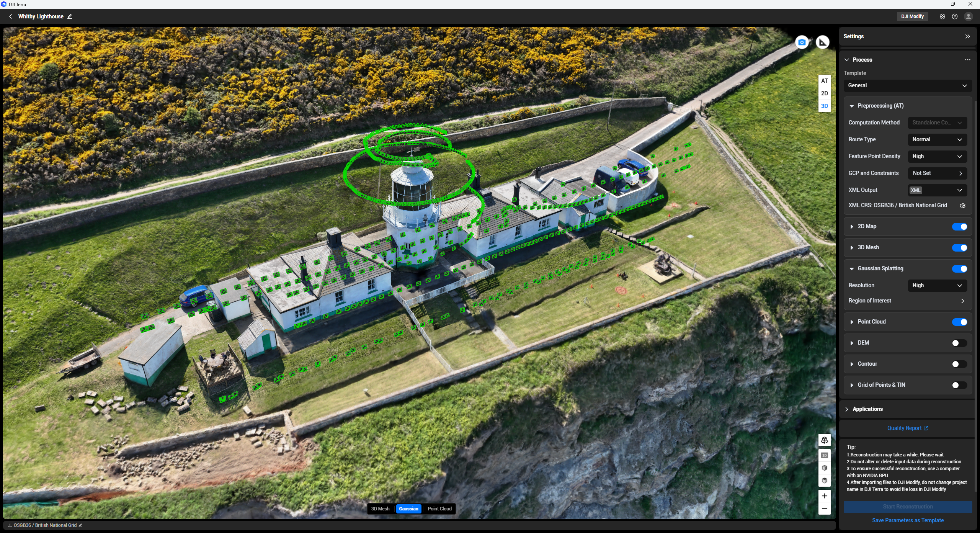Switch to the Point Cloud view tab
This screenshot has width=980, height=533.
pyautogui.click(x=439, y=509)
